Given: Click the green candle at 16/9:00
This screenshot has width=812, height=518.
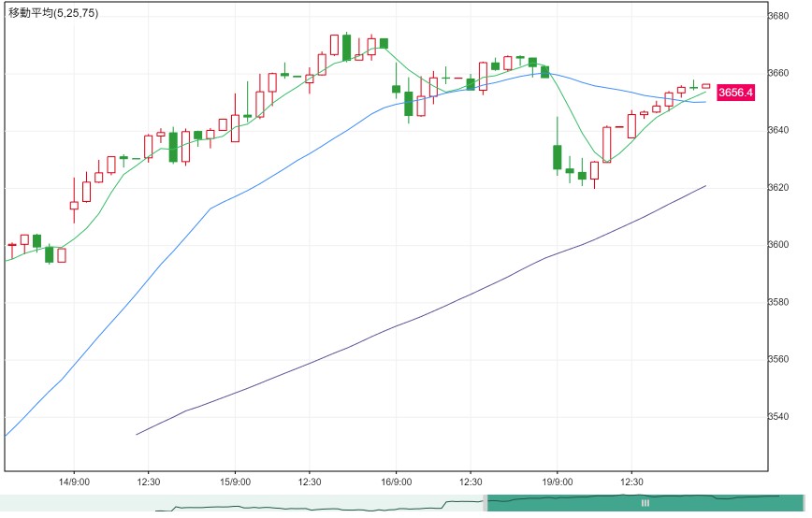Looking at the screenshot, I should point(396,89).
